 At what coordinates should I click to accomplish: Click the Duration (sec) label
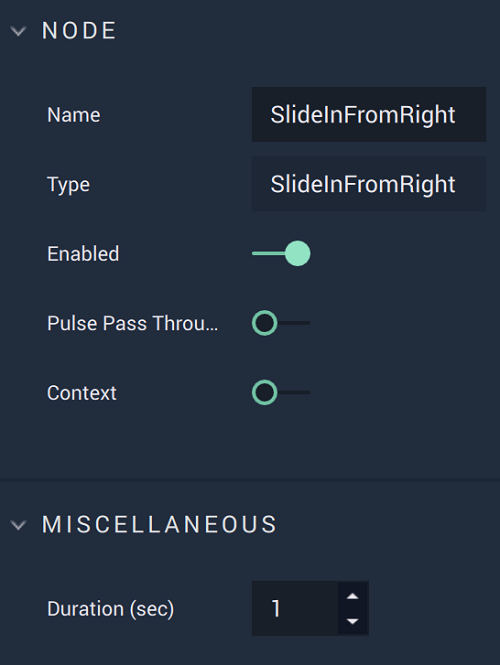[x=111, y=609]
